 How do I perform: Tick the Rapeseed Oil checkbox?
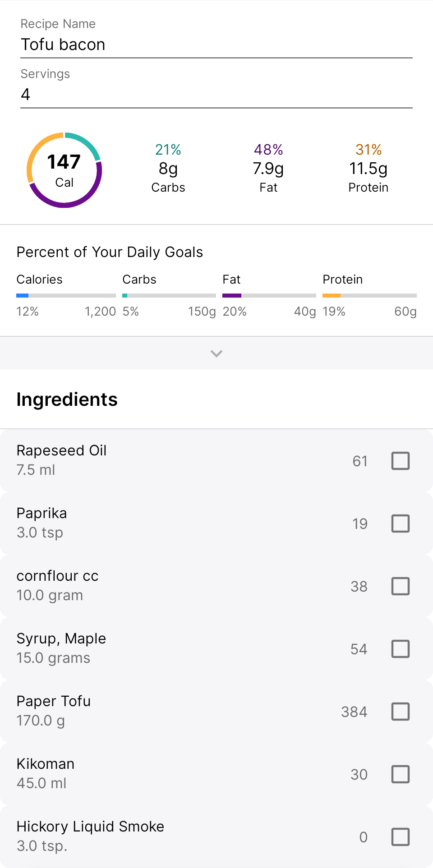400,461
